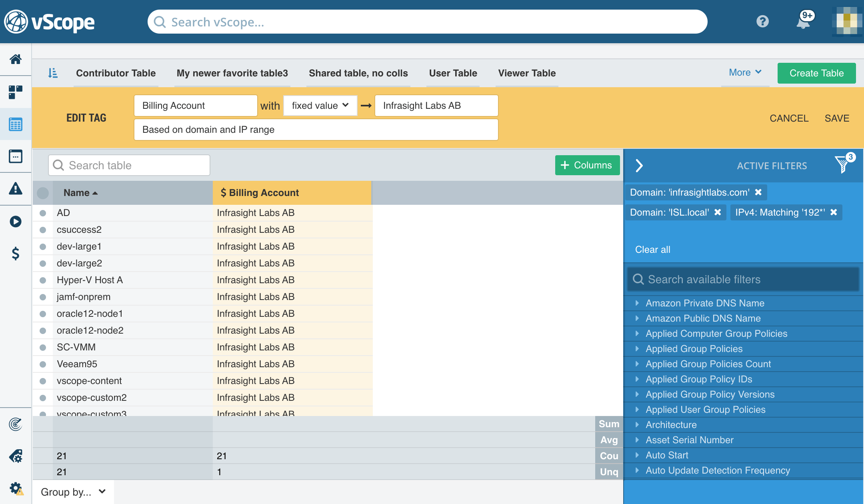The image size is (864, 504).
Task: Edit the tag description field
Action: (x=316, y=130)
